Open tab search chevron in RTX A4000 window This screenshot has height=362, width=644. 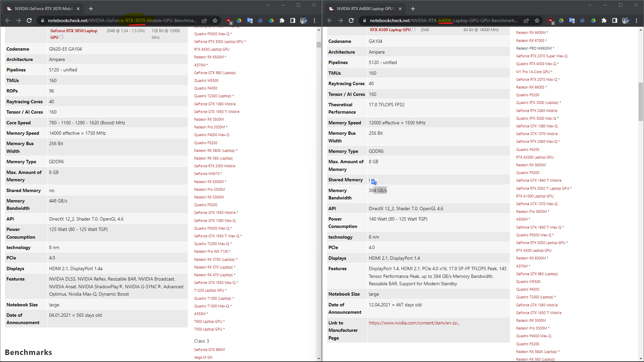point(589,5)
